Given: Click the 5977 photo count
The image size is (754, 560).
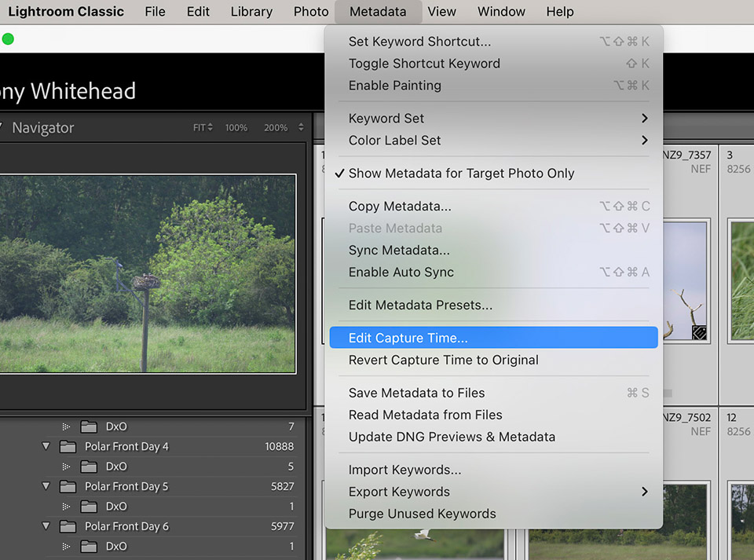Looking at the screenshot, I should click(282, 526).
